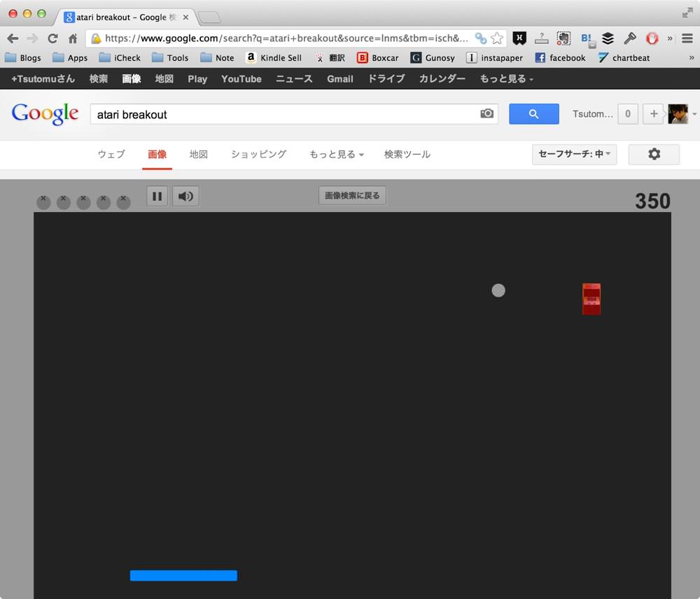Click the Hatena Bookmark B! extension

[x=587, y=38]
